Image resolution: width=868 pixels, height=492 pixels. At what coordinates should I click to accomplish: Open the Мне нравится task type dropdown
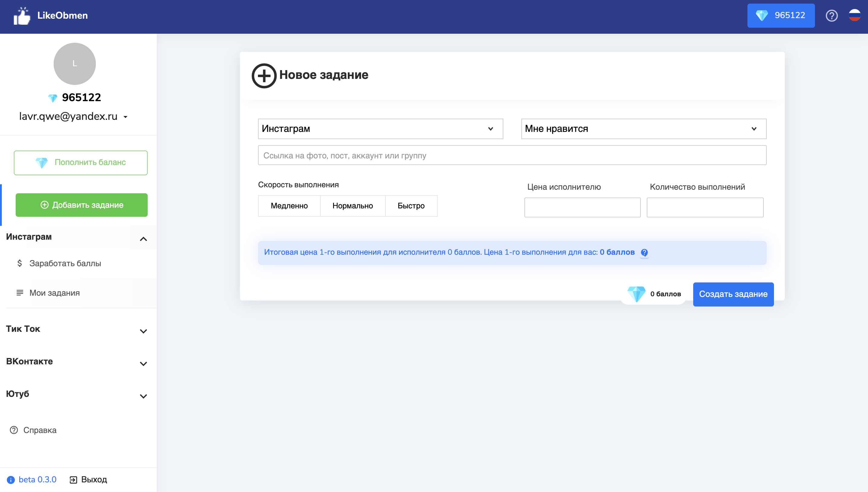(x=643, y=129)
